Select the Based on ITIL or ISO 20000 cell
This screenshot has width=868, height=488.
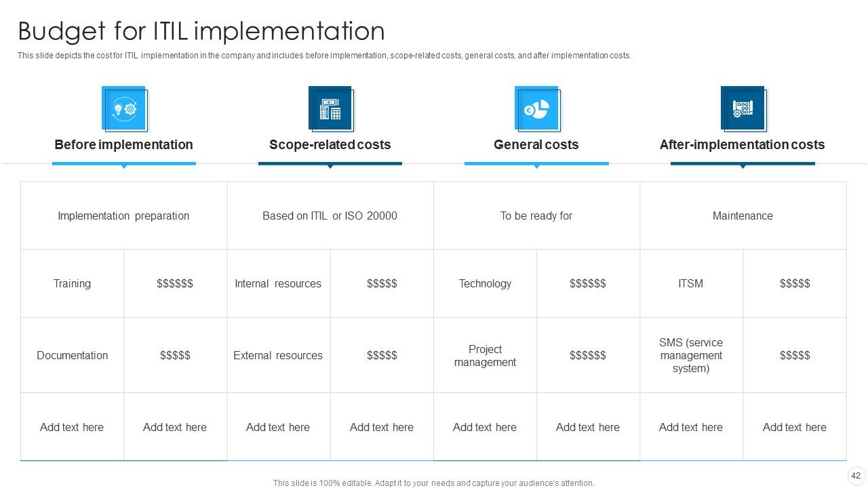click(330, 216)
